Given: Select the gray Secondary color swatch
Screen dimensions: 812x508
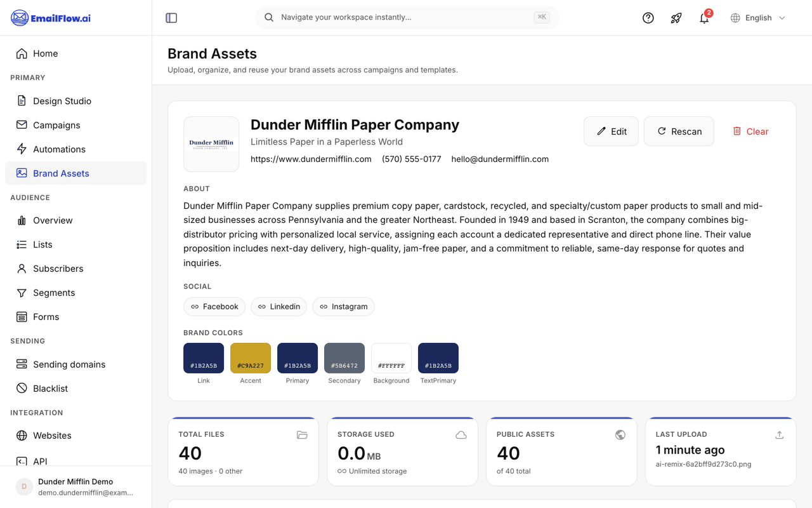Looking at the screenshot, I should point(344,358).
